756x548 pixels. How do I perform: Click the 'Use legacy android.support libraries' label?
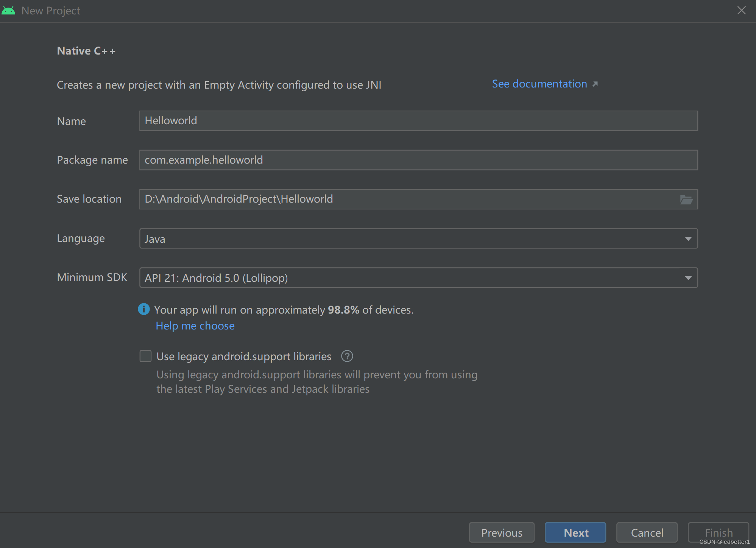244,356
